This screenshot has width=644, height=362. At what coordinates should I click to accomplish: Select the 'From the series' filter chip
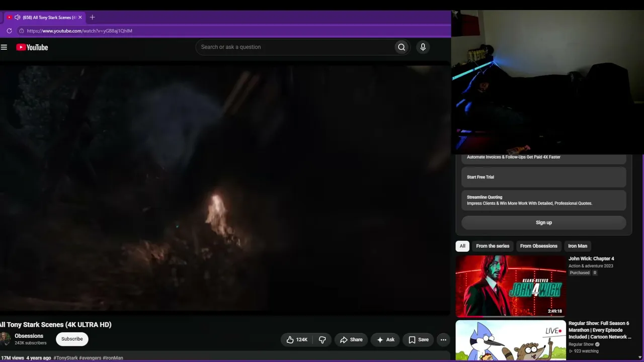coord(493,246)
